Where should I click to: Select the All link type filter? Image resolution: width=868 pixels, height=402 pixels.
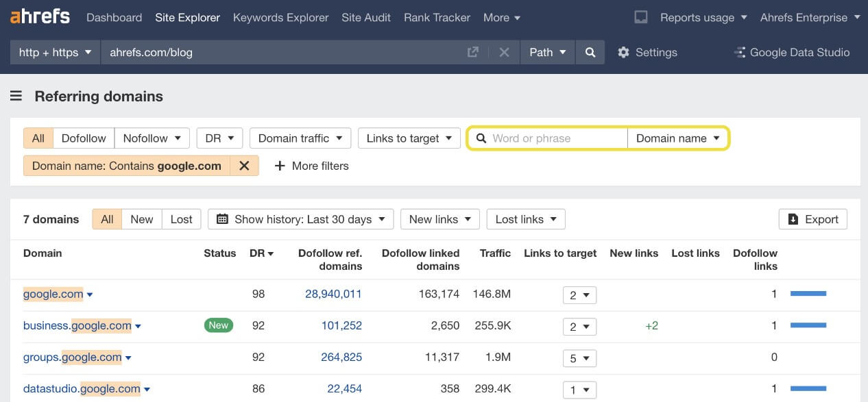tap(38, 138)
